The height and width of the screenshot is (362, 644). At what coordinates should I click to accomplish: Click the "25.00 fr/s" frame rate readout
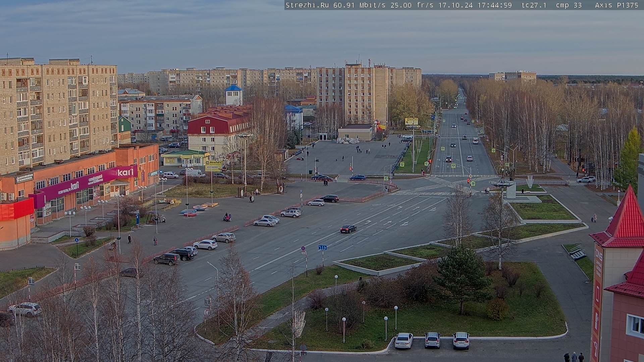click(x=412, y=5)
